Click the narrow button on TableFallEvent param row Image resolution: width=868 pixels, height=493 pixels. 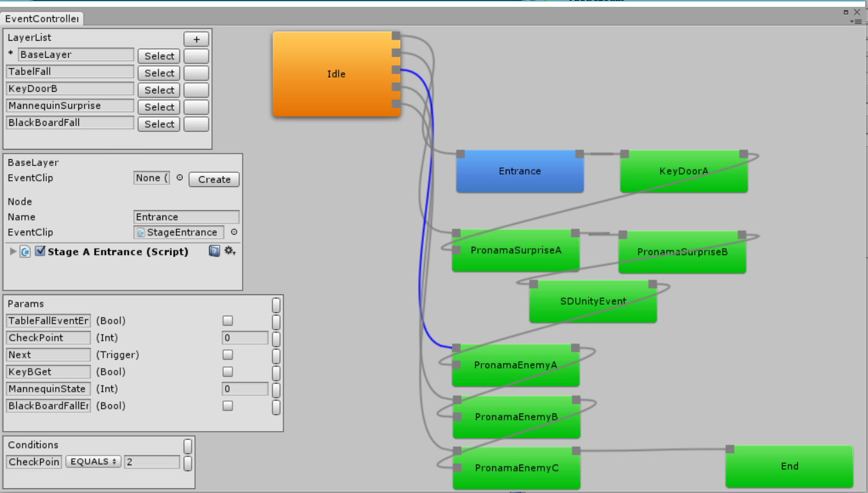coord(276,322)
